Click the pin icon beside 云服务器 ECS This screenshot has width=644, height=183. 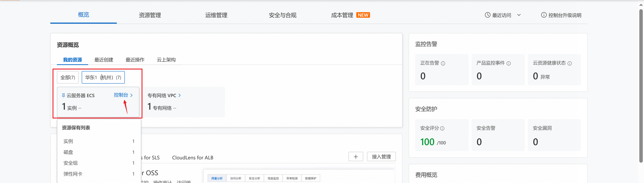point(64,95)
